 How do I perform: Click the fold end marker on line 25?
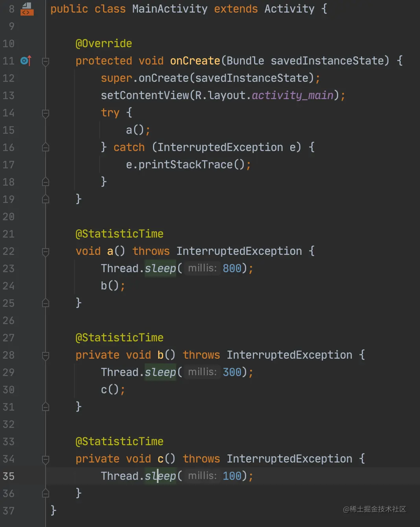[x=46, y=303]
